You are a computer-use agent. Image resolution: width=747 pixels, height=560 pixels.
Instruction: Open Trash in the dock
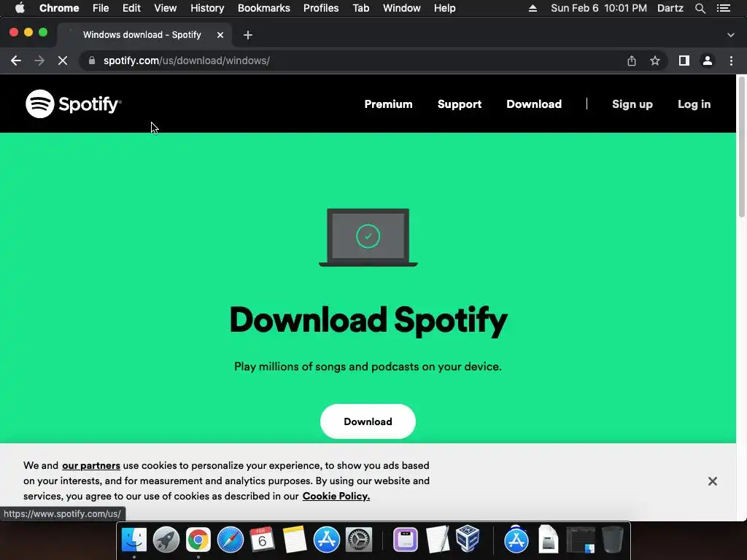(x=612, y=540)
